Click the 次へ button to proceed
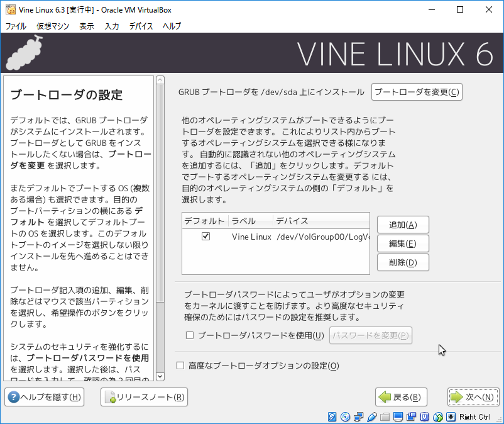Viewport: 504px width, 424px height. click(x=473, y=397)
